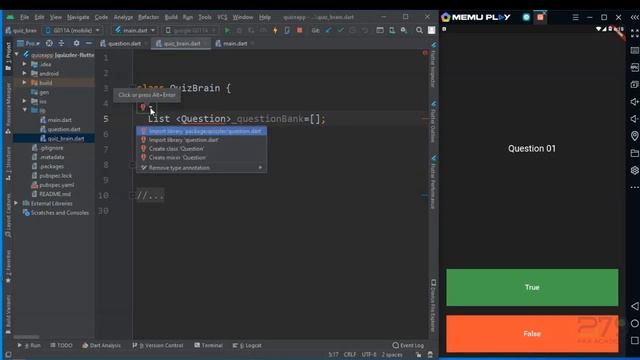Open the Build menu

(x=171, y=17)
